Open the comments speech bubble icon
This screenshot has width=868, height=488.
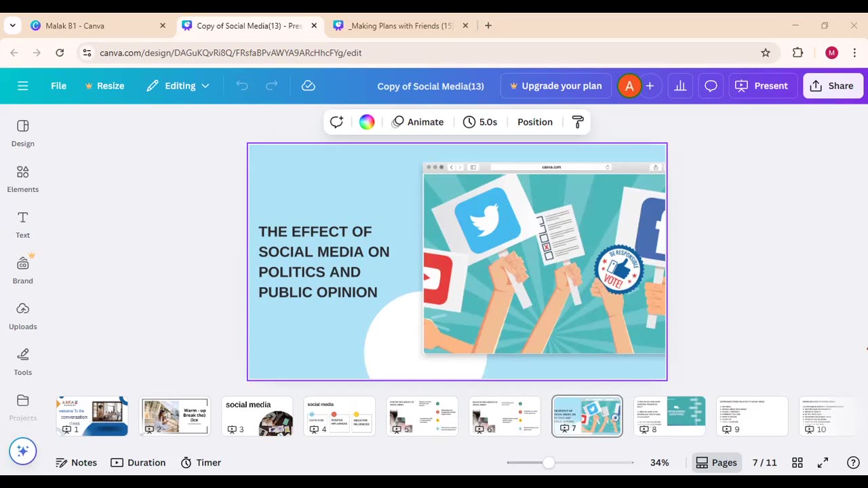[x=711, y=86]
